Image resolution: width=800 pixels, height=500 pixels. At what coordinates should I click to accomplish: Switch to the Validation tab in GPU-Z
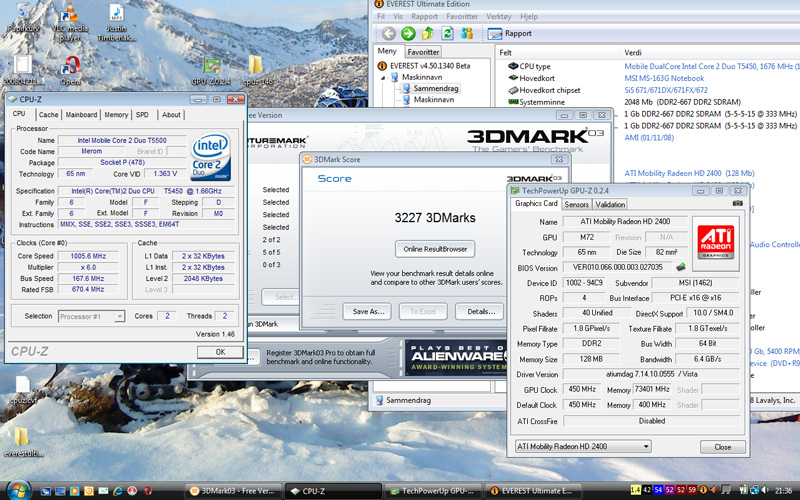point(610,205)
